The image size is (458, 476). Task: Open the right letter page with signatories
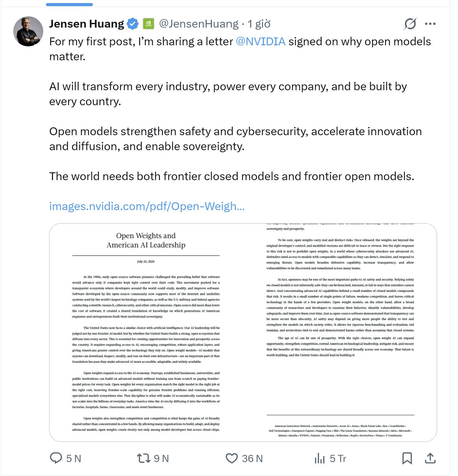click(340, 333)
